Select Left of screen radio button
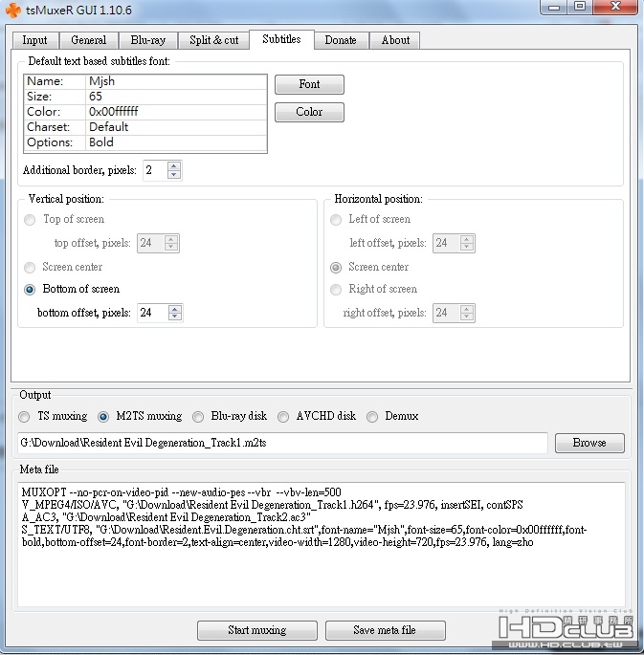The image size is (644, 655). (336, 220)
